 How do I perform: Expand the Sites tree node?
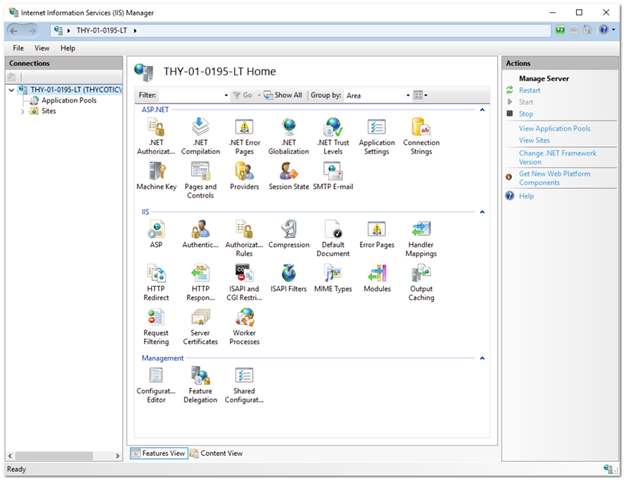coord(23,111)
